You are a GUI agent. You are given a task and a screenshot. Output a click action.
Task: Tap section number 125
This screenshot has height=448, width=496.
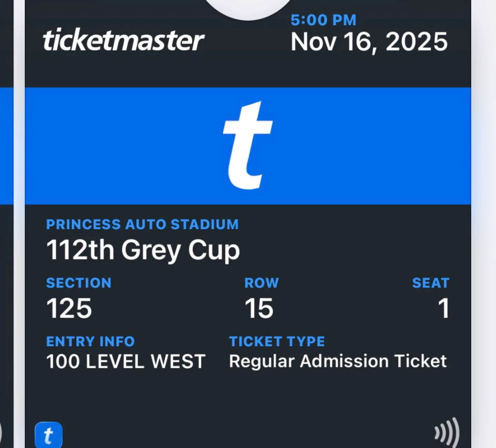click(69, 308)
